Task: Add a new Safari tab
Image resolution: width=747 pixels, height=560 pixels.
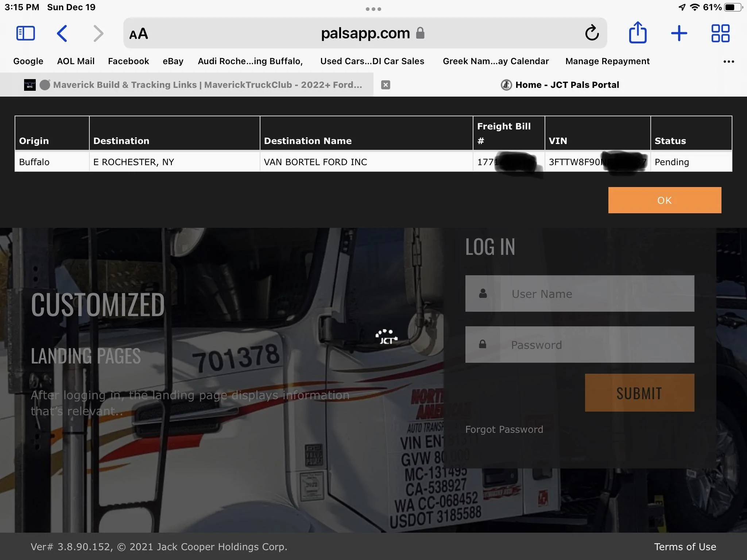Action: [x=679, y=34]
